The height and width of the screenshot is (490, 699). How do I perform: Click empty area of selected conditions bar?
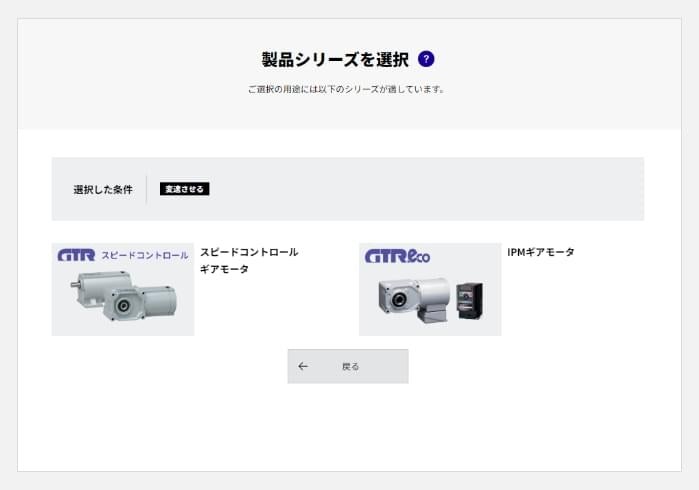coord(424,189)
